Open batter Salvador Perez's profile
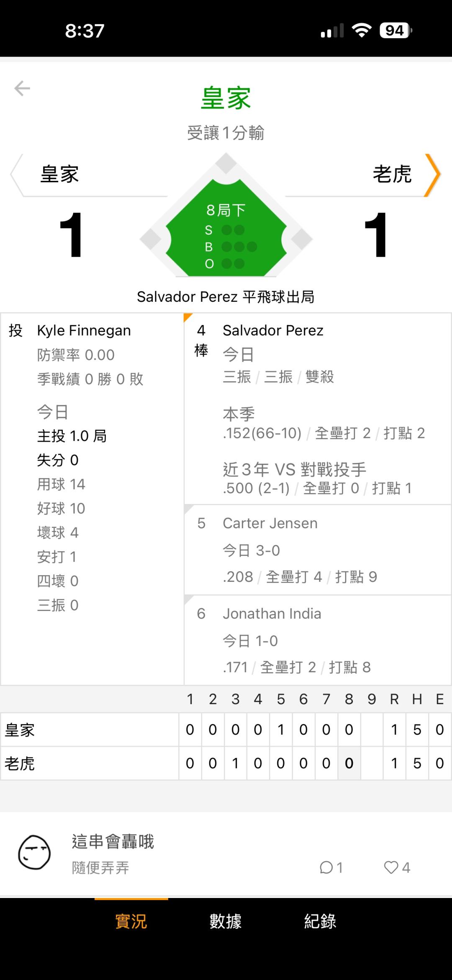452x980 pixels. (273, 331)
